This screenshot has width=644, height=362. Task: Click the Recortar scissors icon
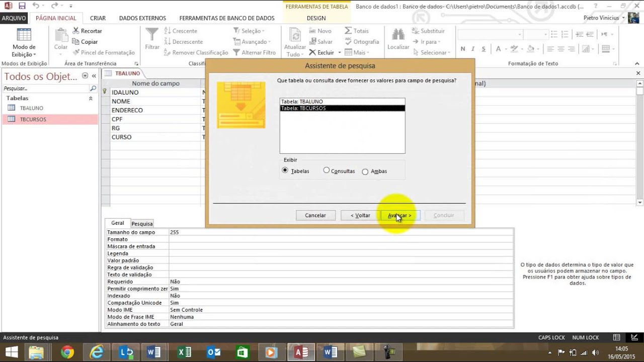pyautogui.click(x=76, y=31)
